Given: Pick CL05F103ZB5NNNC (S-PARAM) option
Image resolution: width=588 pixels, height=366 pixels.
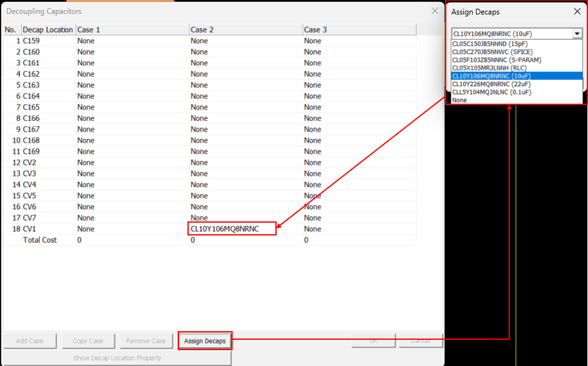Looking at the screenshot, I should (x=496, y=60).
